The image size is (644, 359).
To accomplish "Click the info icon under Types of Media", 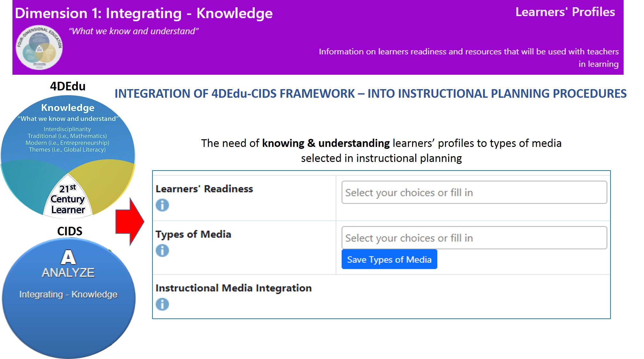I will 162,250.
